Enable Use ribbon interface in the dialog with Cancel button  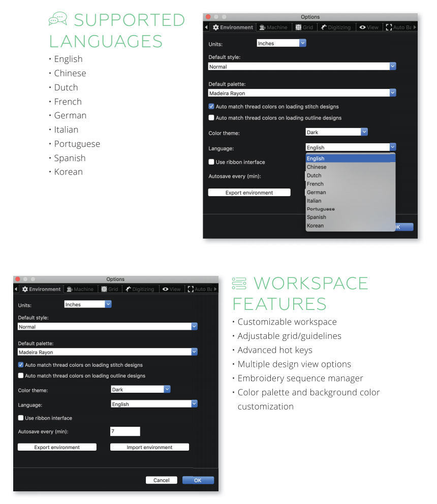click(x=21, y=418)
